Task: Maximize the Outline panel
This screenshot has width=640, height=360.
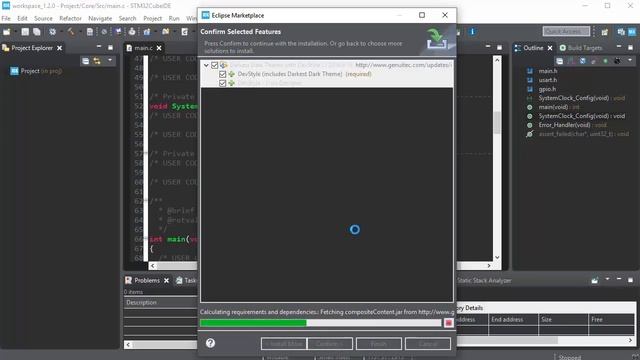Action: pos(630,47)
